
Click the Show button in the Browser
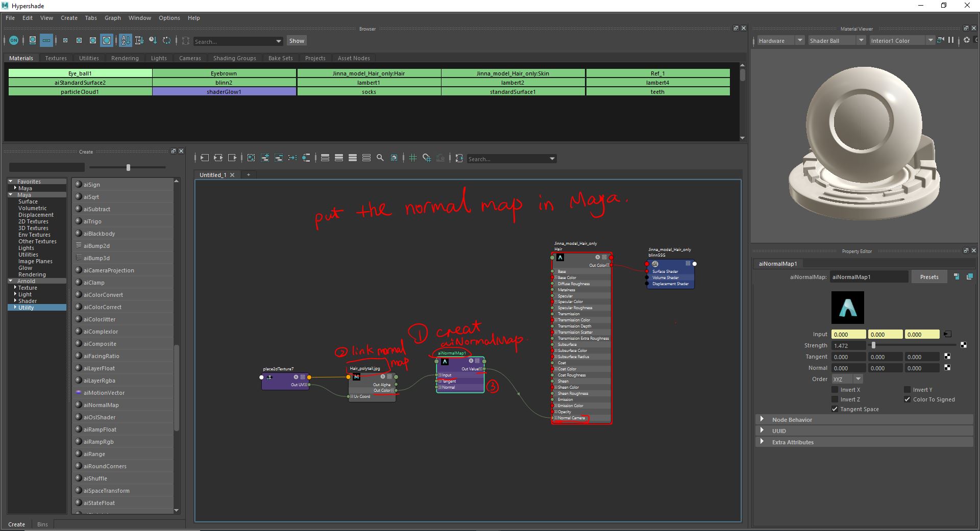297,41
